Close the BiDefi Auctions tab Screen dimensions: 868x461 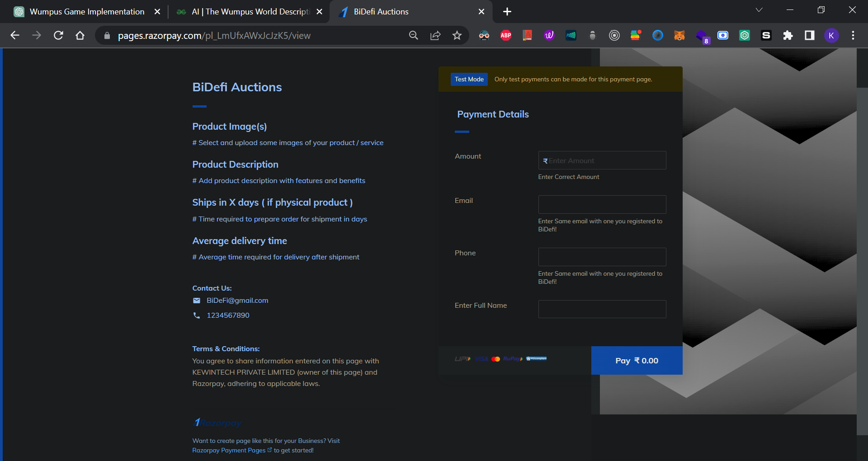point(481,12)
